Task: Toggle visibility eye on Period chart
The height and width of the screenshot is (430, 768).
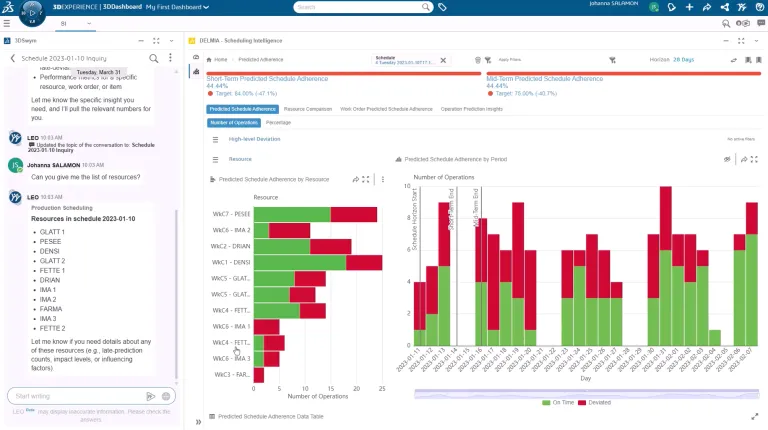Action: click(727, 159)
